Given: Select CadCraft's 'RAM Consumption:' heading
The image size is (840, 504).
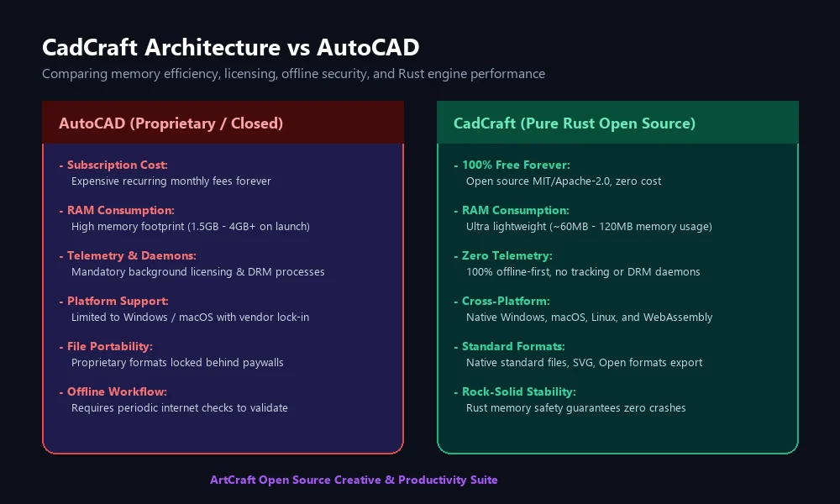Looking at the screenshot, I should 516,211.
